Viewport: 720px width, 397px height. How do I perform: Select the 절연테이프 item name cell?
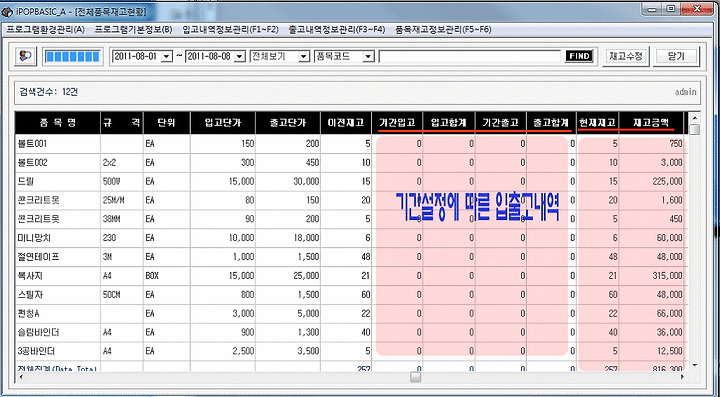57,257
